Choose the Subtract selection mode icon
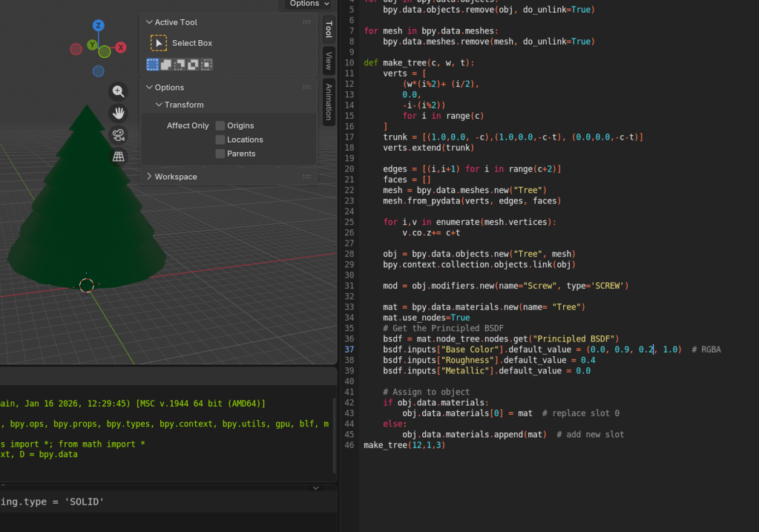This screenshot has height=532, width=759. pos(180,65)
